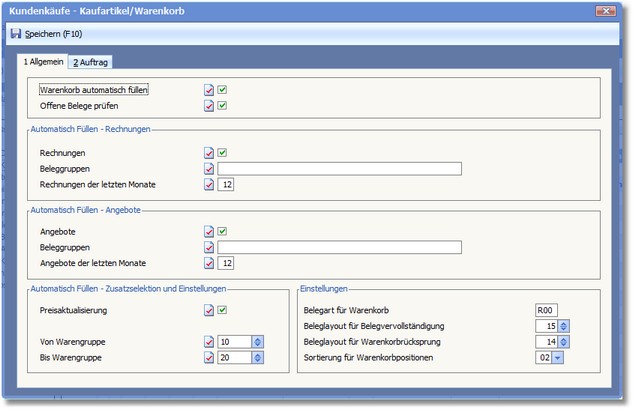Click edit icon next to Rechnungen checkbox
This screenshot has width=633, height=410.
pos(209,153)
